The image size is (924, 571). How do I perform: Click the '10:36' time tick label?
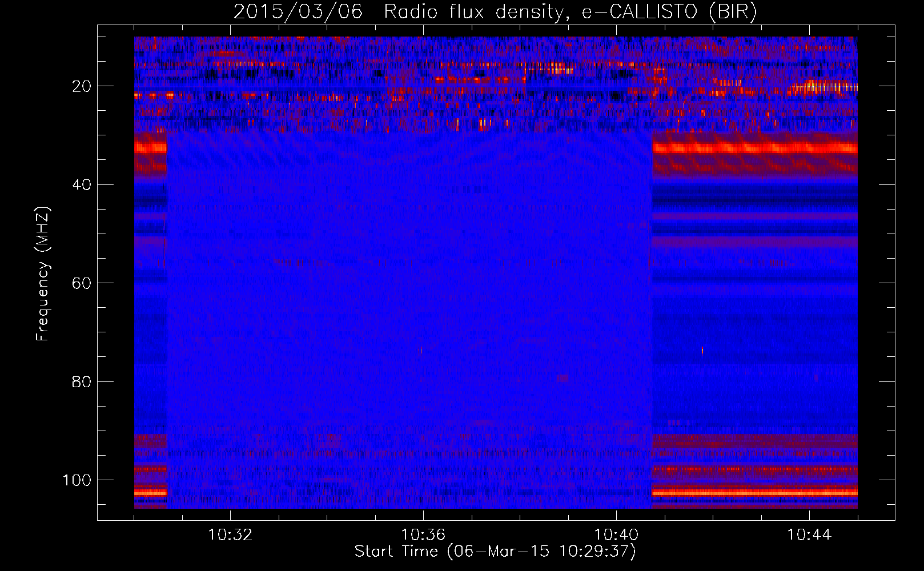(x=423, y=535)
